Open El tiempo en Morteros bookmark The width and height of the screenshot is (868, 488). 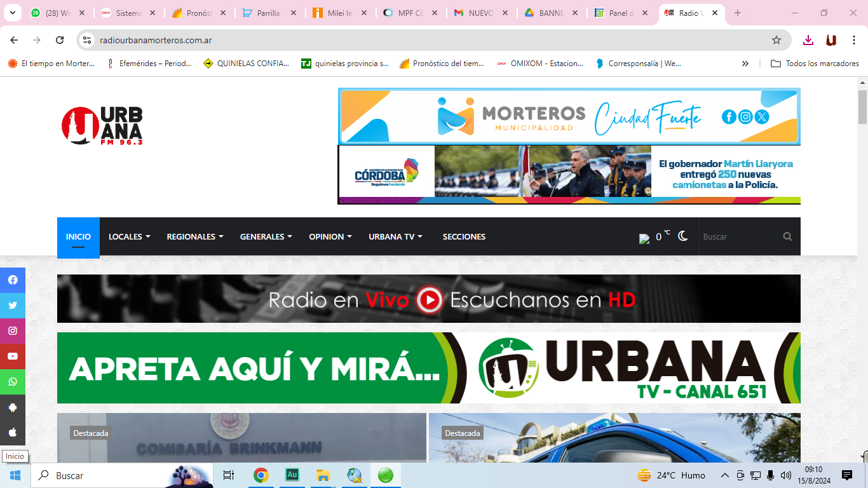click(x=51, y=64)
